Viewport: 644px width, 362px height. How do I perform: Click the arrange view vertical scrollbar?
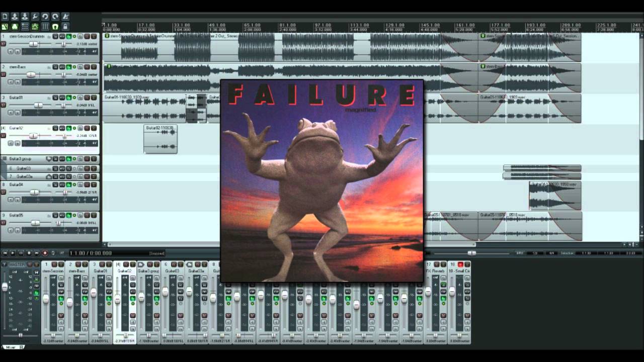pos(641,85)
